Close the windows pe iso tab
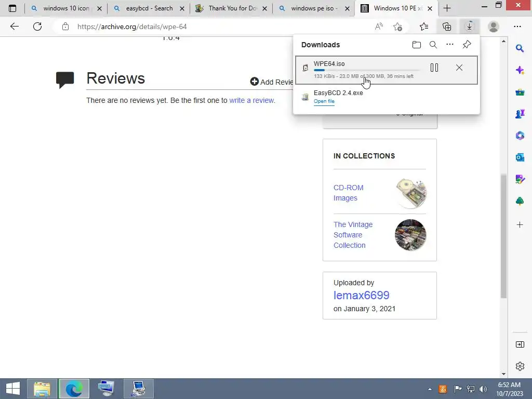532x399 pixels. [x=347, y=8]
